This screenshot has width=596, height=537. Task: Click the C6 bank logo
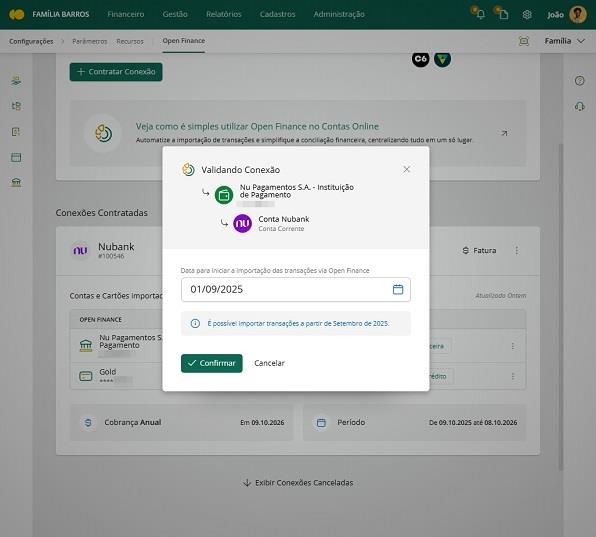[x=420, y=59]
